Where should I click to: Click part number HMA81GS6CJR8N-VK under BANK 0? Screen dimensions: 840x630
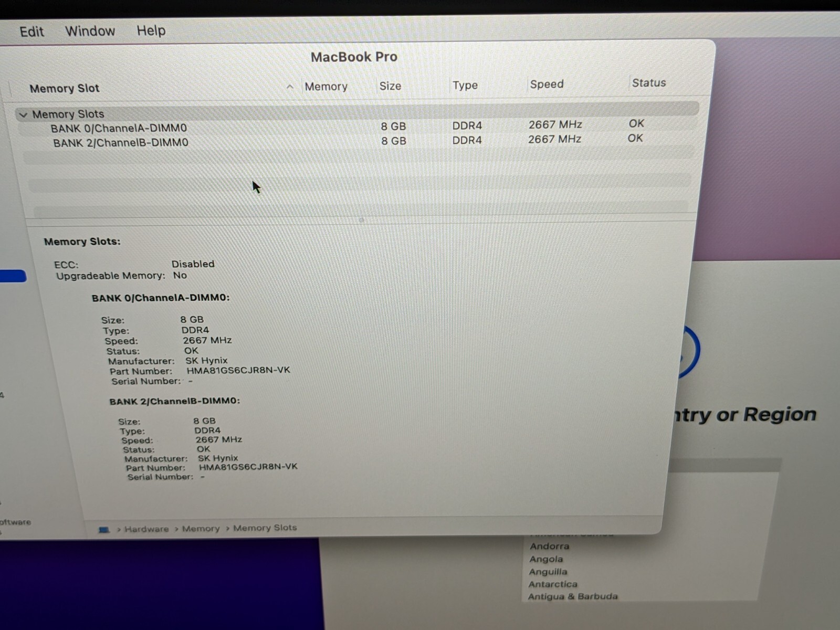pos(238,370)
